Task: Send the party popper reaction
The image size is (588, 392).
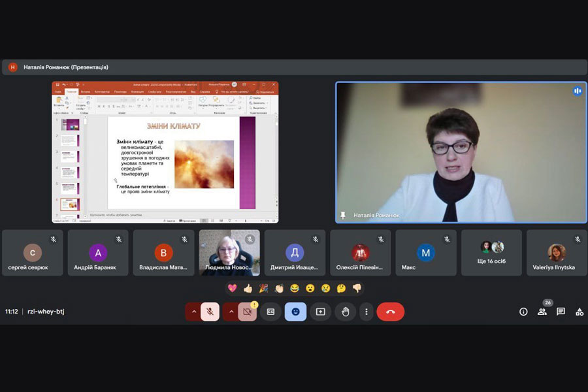Action: pyautogui.click(x=264, y=288)
